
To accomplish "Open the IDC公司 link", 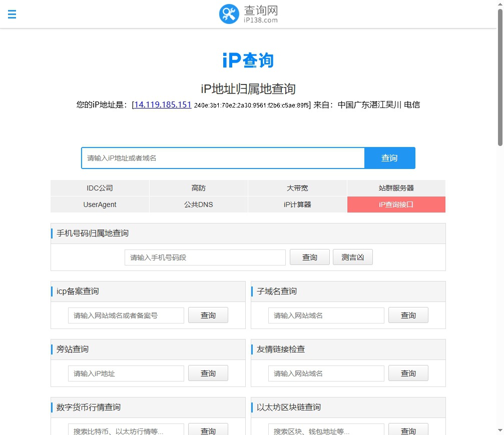I will (x=100, y=188).
